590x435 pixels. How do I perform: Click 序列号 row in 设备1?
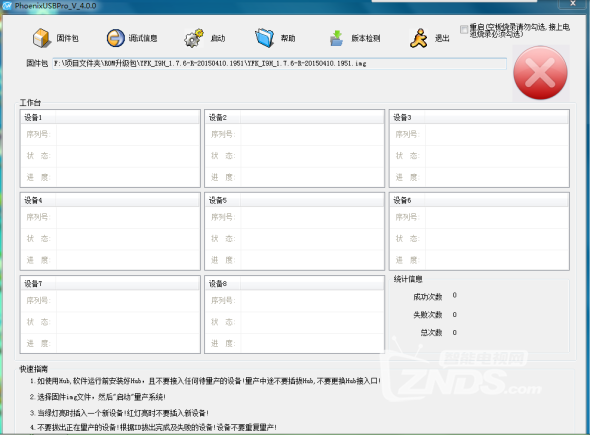click(110, 134)
